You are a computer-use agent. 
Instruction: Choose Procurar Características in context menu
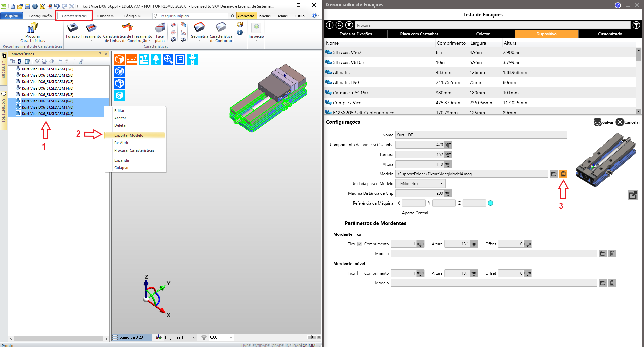pyautogui.click(x=134, y=150)
